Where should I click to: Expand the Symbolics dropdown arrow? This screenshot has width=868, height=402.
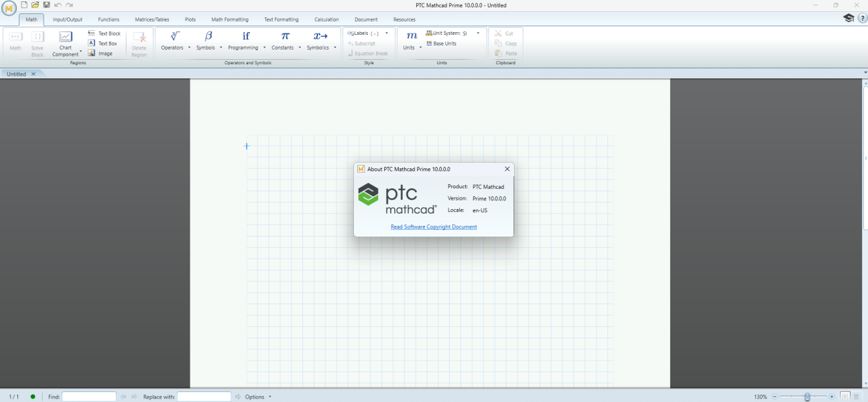pos(336,48)
